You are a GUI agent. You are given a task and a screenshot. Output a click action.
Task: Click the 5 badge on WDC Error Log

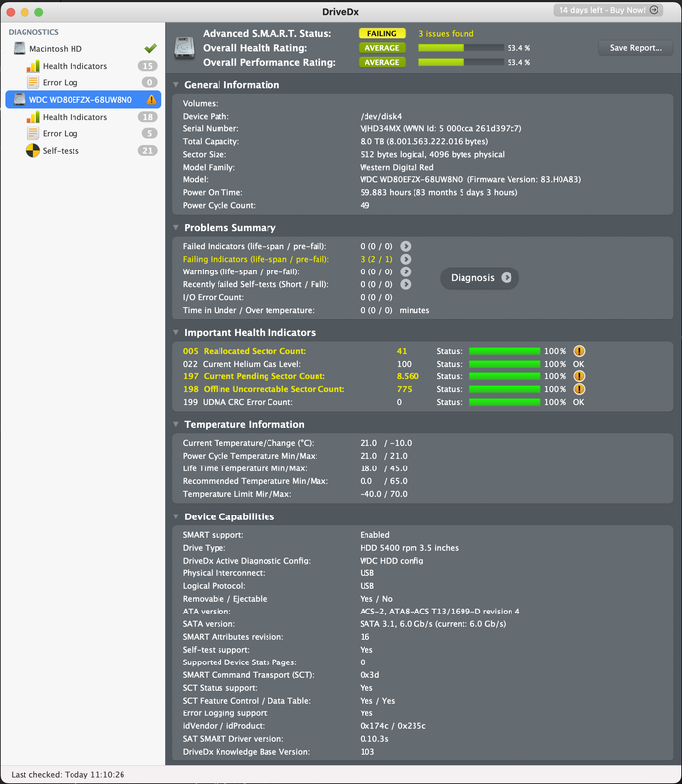[x=149, y=133]
